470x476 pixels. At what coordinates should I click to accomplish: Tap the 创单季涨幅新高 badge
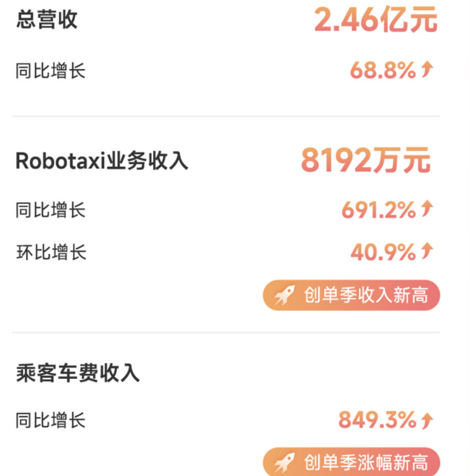(352, 462)
